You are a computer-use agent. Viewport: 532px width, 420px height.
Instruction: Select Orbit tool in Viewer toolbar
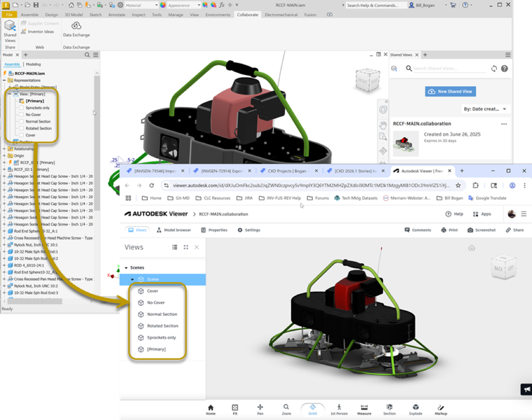pyautogui.click(x=312, y=409)
